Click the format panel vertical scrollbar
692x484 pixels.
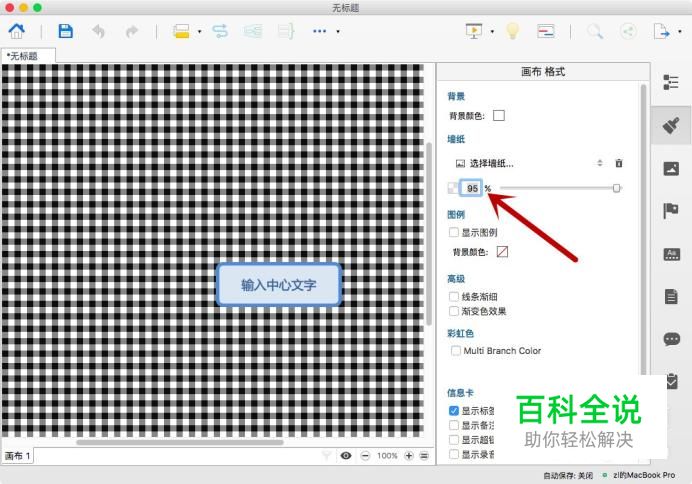[x=643, y=229]
